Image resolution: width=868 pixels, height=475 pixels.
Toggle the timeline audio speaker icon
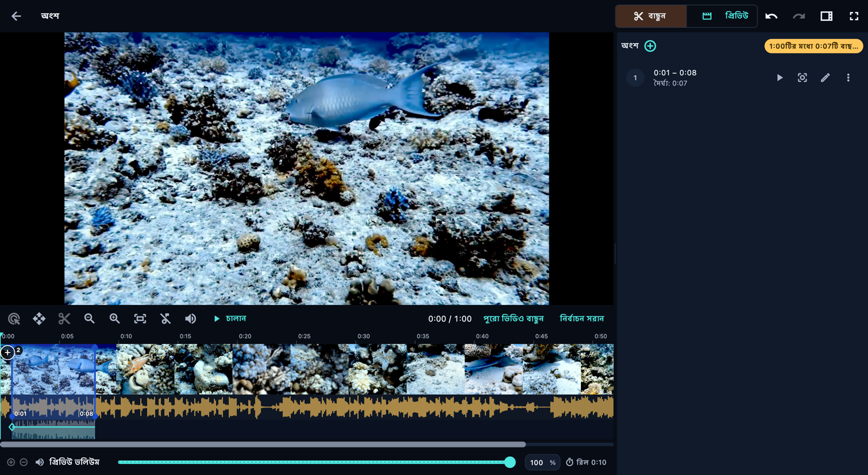(191, 318)
